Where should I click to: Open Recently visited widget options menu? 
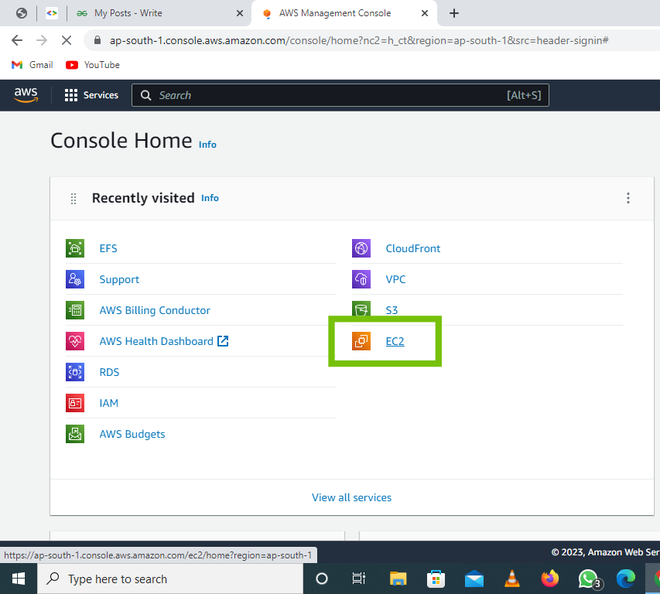click(x=628, y=198)
